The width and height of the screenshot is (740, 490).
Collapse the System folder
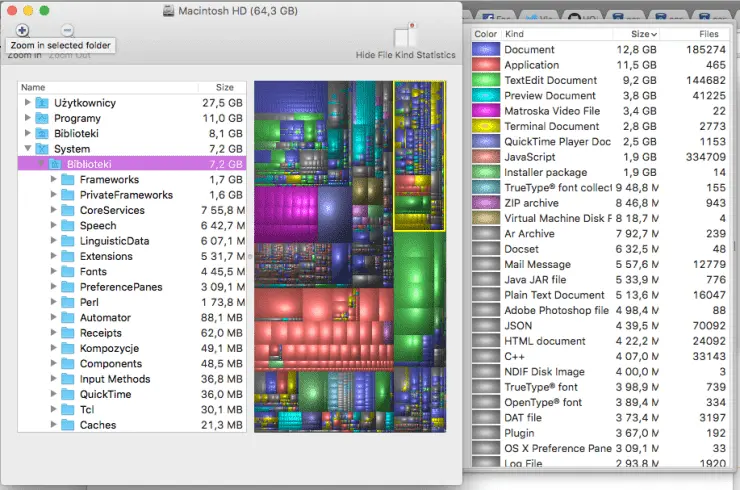(27, 149)
